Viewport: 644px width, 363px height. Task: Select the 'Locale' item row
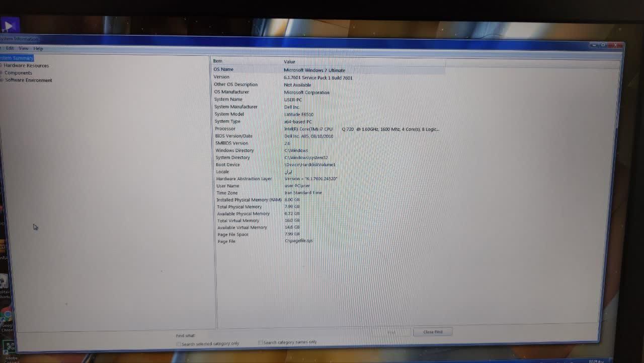[222, 172]
